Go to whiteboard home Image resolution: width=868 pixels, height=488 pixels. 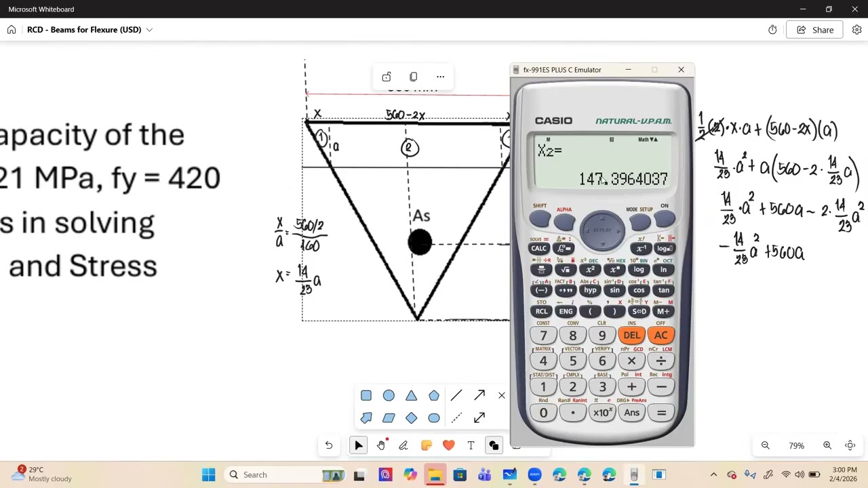pyautogui.click(x=12, y=30)
